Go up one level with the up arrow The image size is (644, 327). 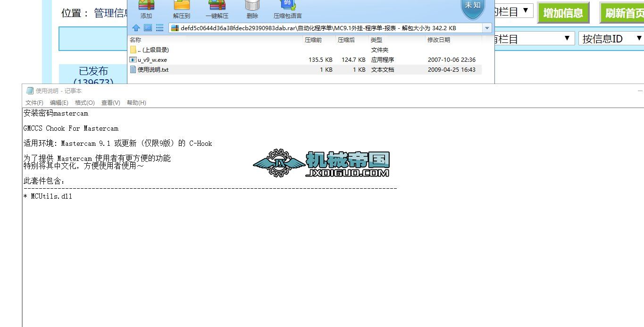[x=136, y=28]
